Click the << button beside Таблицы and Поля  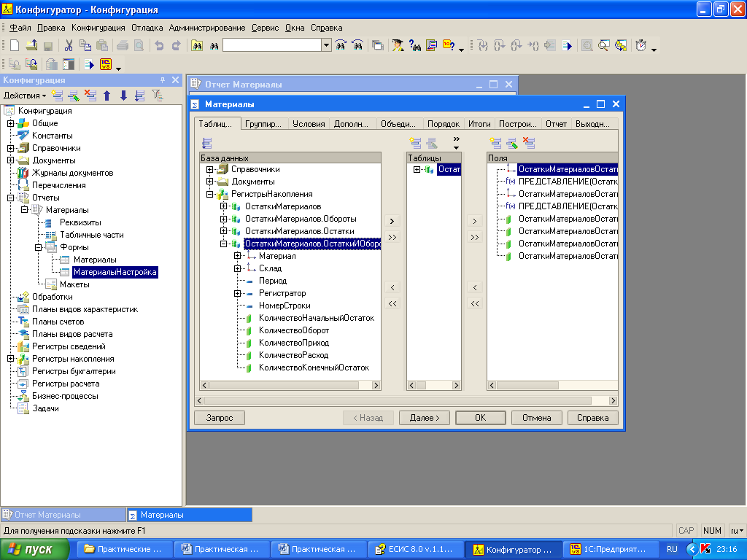(x=475, y=303)
